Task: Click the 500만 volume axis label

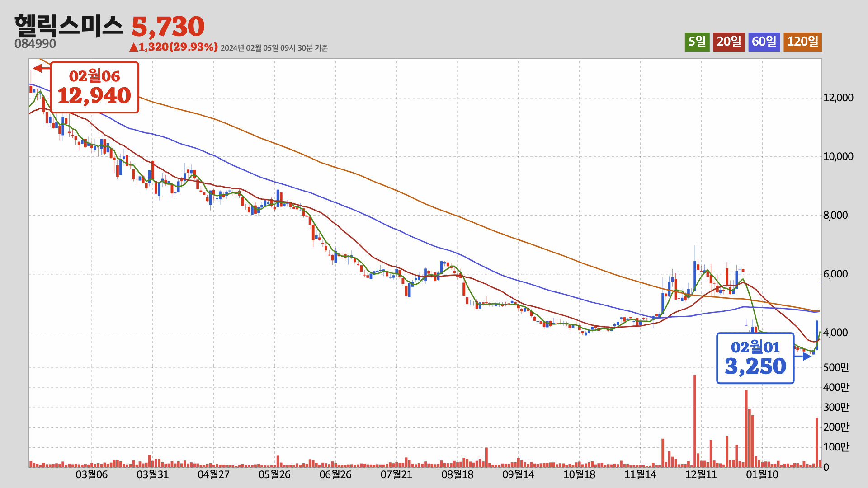Action: [836, 367]
